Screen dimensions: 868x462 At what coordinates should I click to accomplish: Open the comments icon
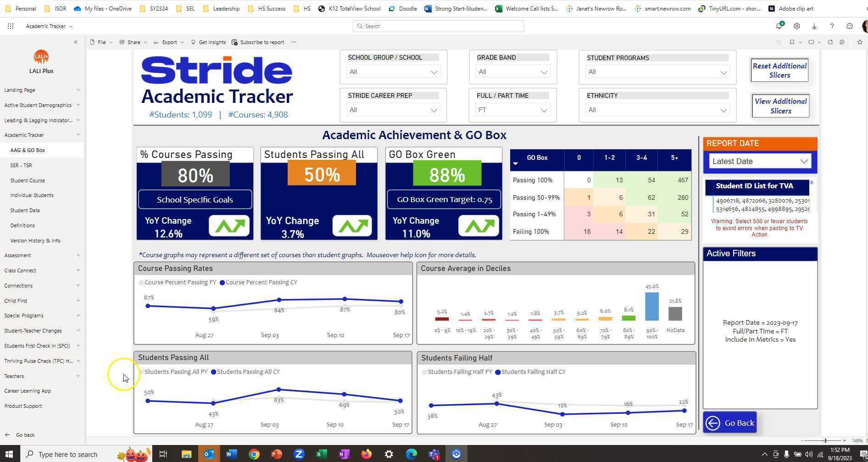click(x=842, y=42)
